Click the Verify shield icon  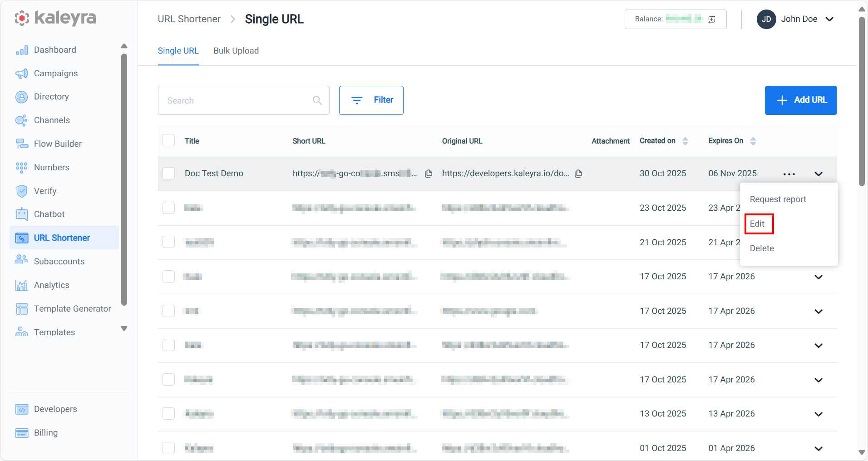click(x=22, y=191)
